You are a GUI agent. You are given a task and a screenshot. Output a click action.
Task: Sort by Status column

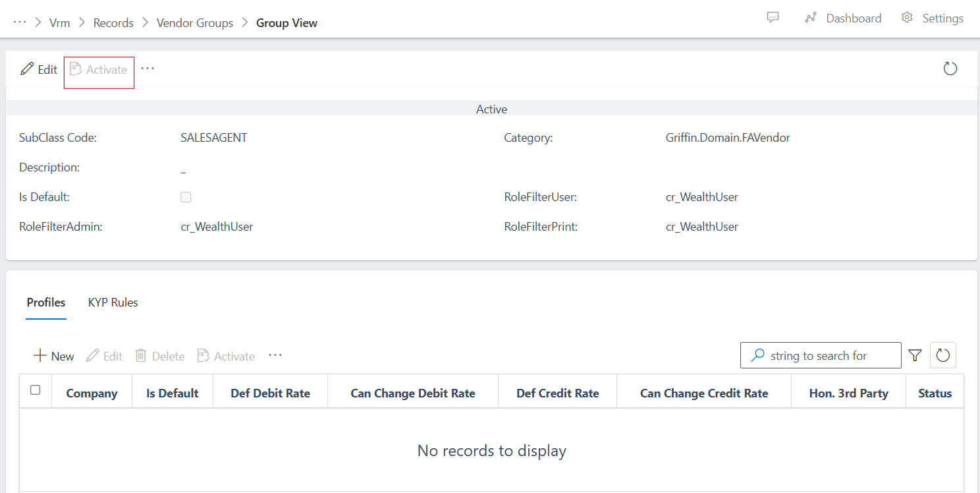[x=935, y=393]
